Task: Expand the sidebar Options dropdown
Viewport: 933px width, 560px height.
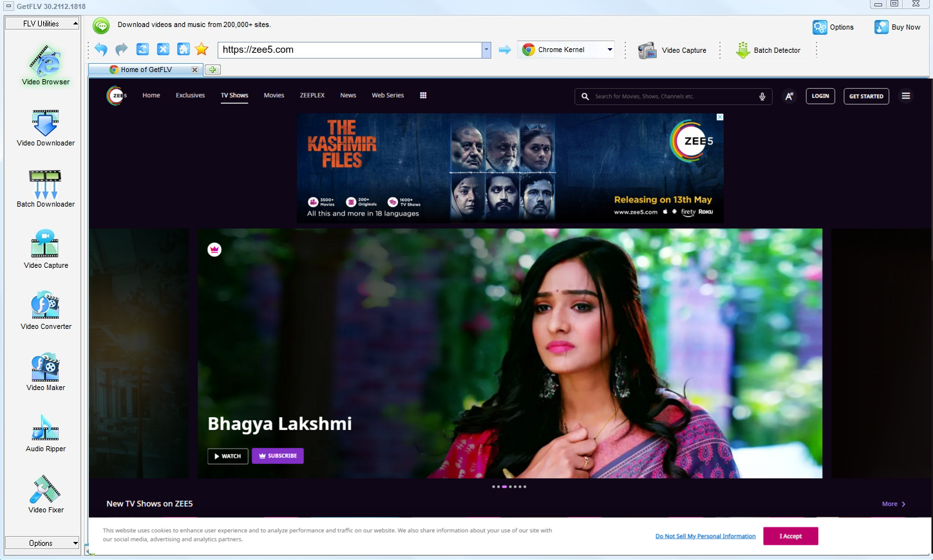Action: click(x=42, y=543)
